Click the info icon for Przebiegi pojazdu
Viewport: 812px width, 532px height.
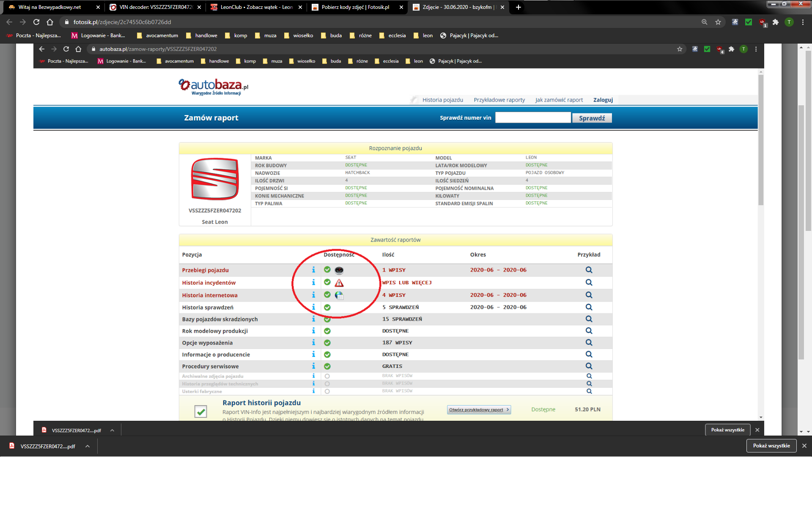point(313,270)
